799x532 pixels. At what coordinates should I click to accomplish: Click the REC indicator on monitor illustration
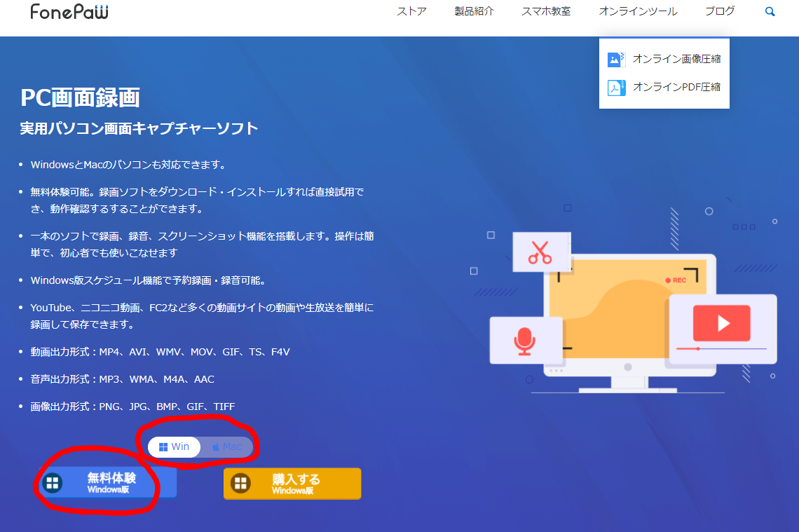676,280
